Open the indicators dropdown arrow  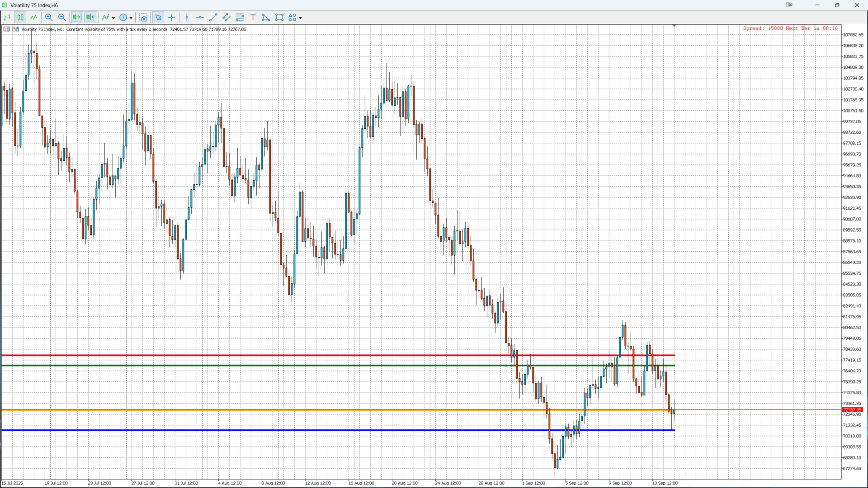point(113,18)
